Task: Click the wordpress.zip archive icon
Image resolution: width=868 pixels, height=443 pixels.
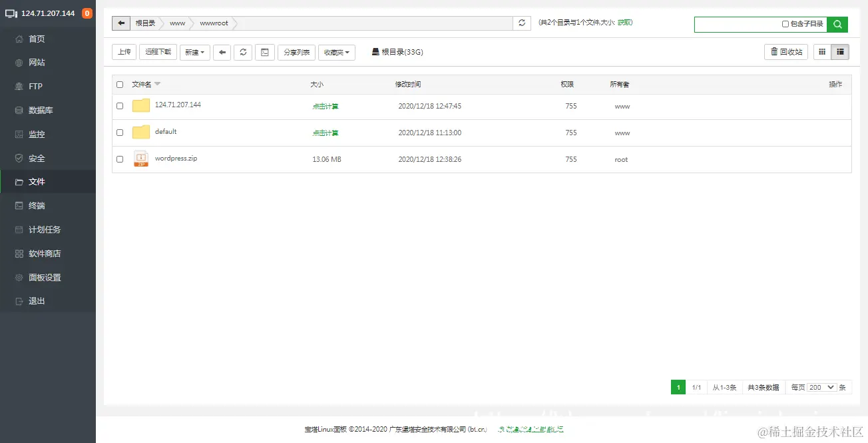Action: 141,159
